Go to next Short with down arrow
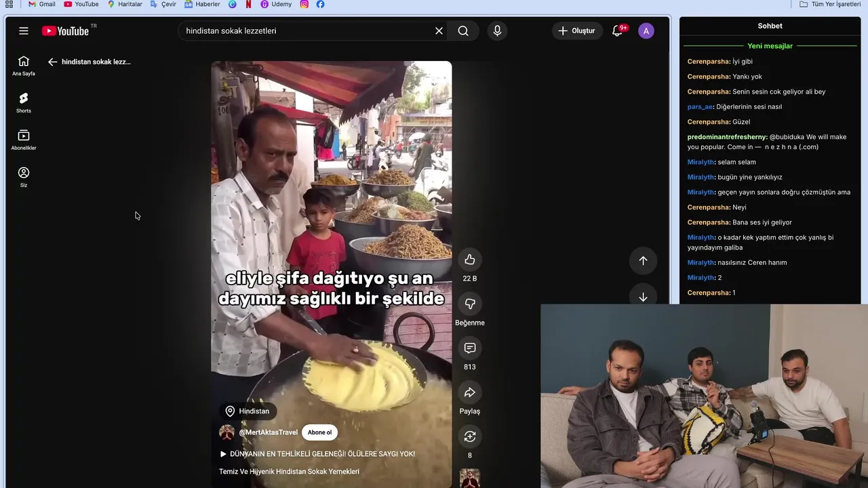The image size is (868, 488). pos(643,297)
